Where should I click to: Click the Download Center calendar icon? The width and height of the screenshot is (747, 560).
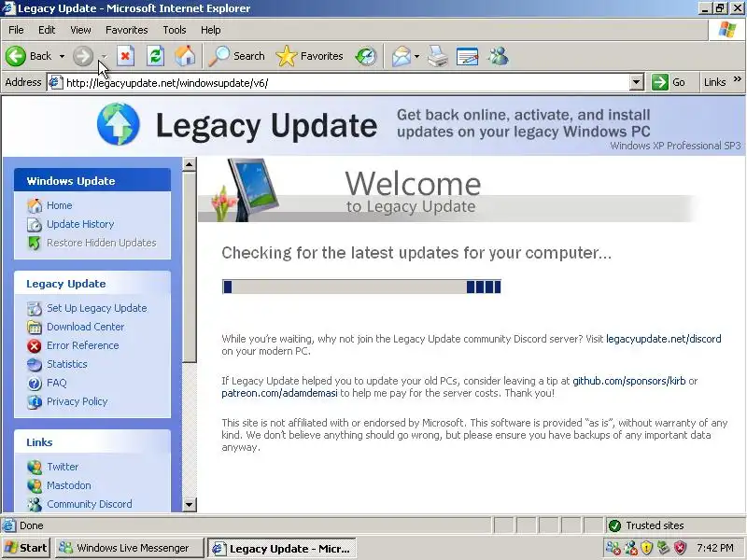click(x=35, y=328)
